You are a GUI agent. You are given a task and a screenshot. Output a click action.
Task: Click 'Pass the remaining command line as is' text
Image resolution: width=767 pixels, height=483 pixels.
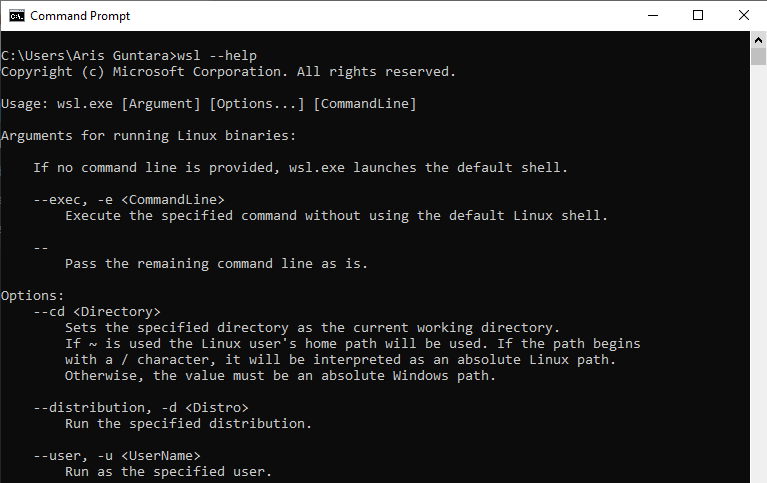[x=216, y=264]
